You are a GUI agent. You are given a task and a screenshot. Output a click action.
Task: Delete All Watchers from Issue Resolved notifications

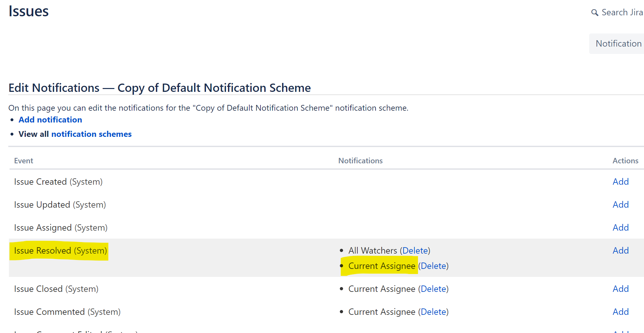pos(415,250)
